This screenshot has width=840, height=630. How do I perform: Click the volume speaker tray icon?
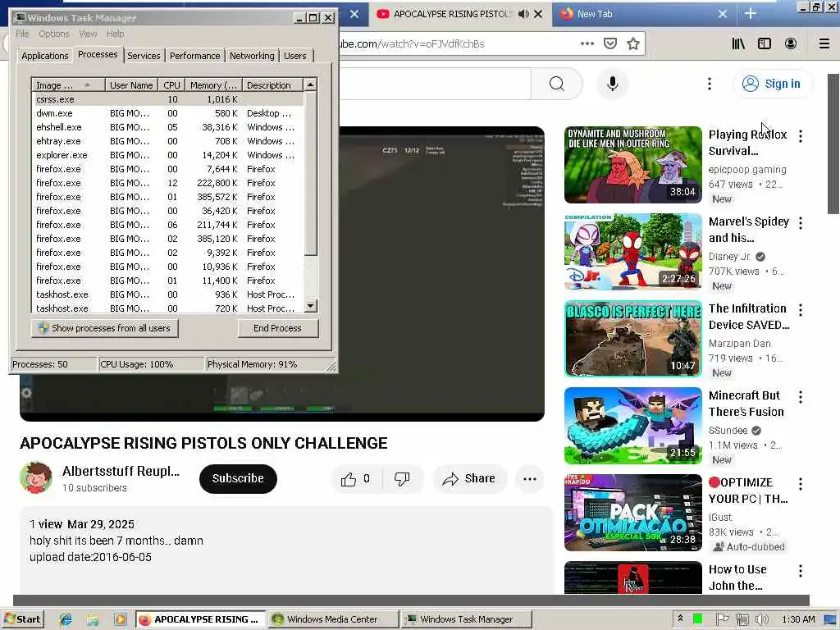click(760, 619)
